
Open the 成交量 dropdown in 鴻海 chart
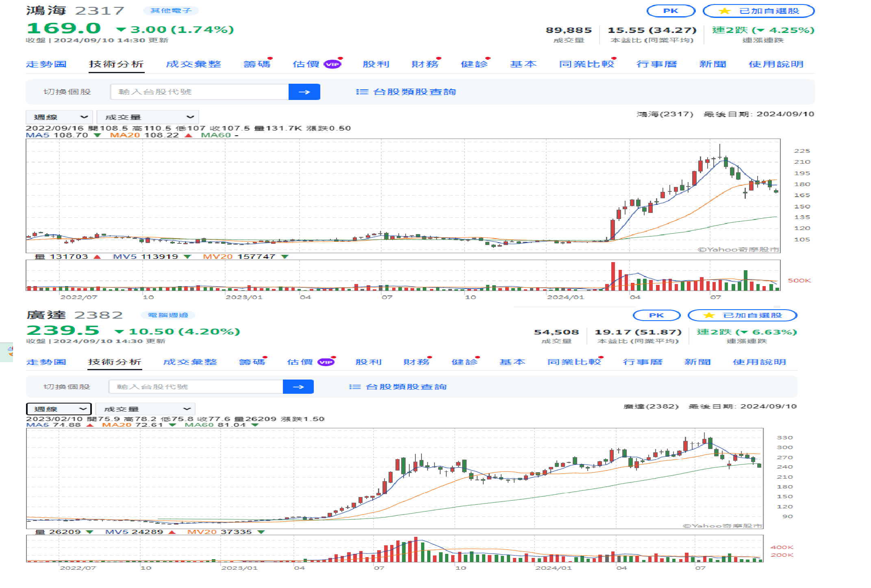coord(148,117)
